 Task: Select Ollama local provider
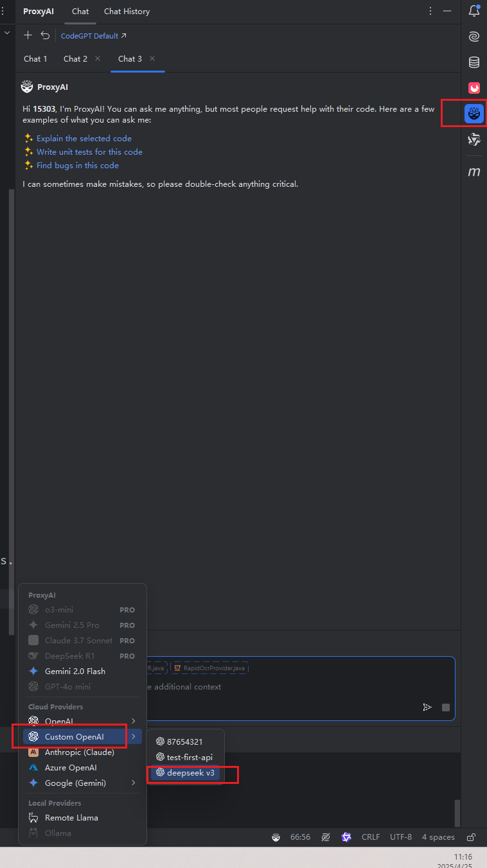click(82, 833)
